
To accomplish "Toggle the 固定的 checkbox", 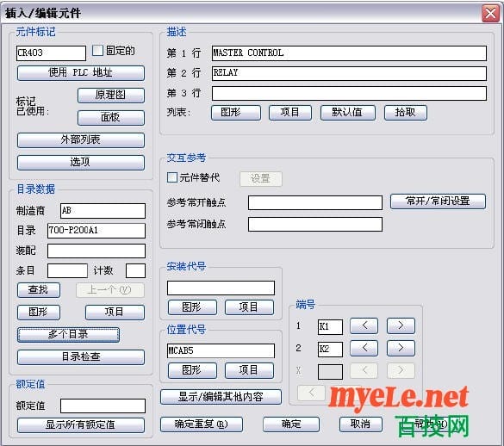I will (97, 51).
